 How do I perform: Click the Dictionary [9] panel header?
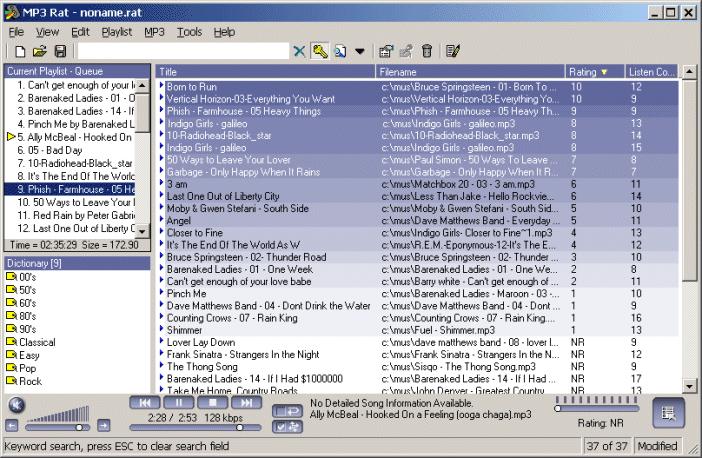click(x=77, y=263)
